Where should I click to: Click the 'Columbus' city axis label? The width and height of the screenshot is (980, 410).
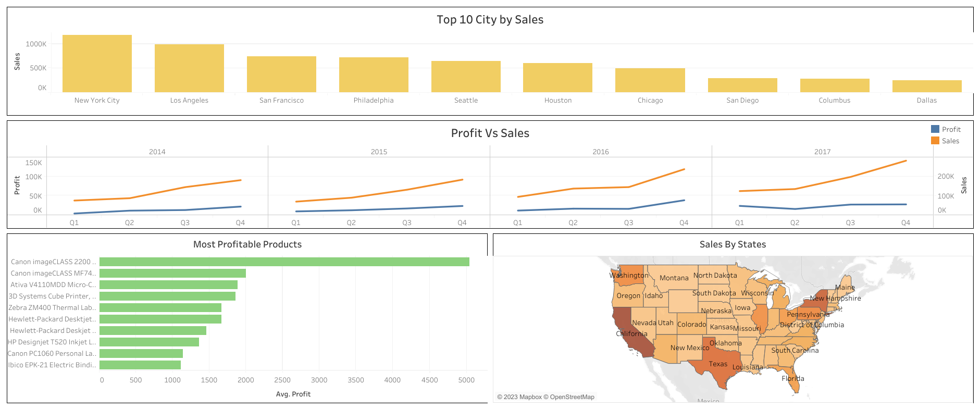(x=834, y=101)
